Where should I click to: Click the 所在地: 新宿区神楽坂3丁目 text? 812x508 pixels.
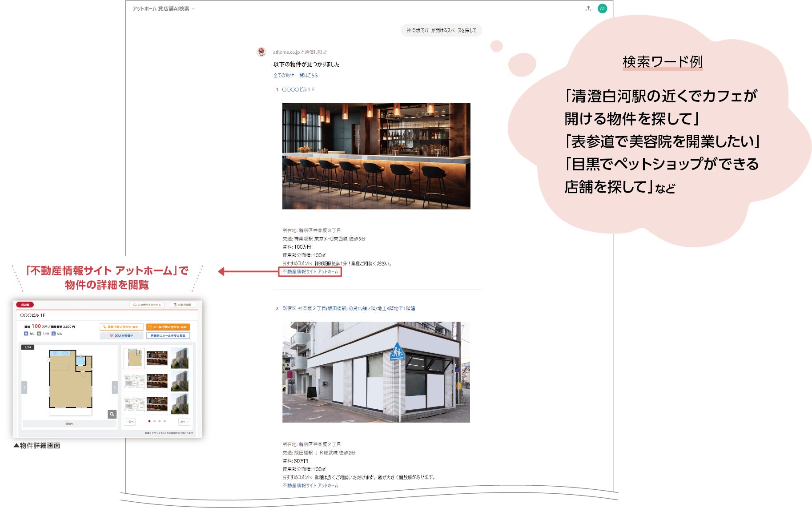click(x=312, y=230)
